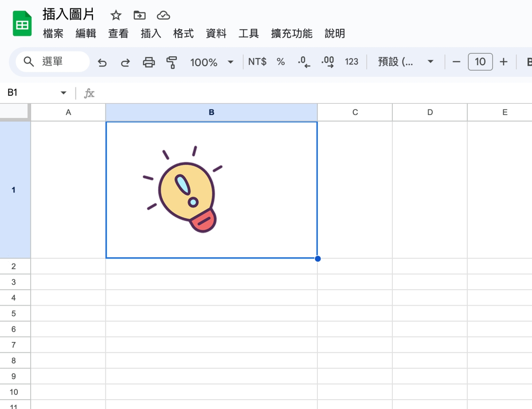Decrease font size with minus button
This screenshot has width=532, height=409.
pyautogui.click(x=456, y=62)
